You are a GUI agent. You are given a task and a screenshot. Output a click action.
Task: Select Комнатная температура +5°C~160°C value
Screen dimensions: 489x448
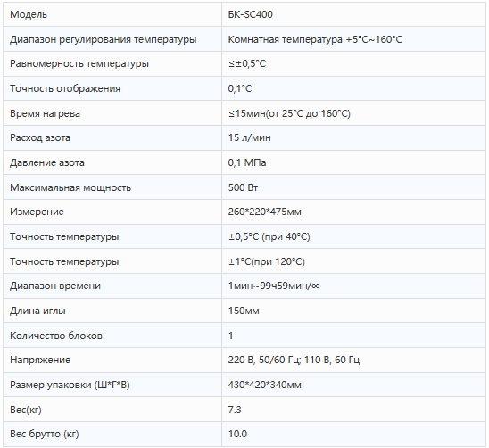[315, 39]
